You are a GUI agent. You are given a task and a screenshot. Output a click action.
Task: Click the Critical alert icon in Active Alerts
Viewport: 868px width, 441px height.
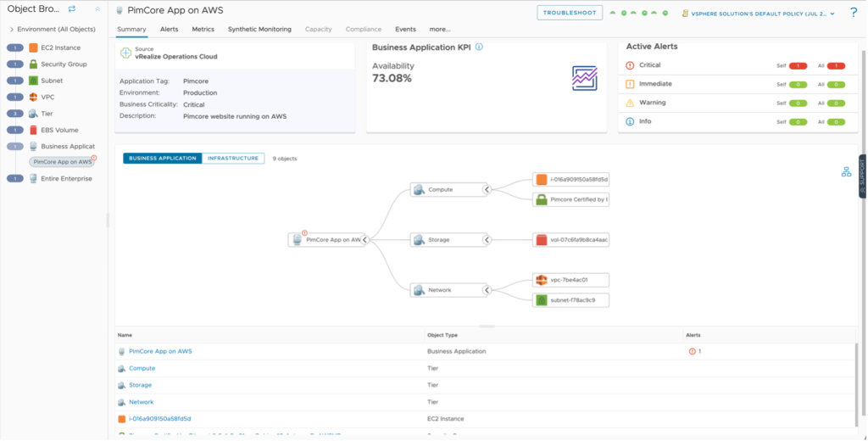tap(629, 65)
